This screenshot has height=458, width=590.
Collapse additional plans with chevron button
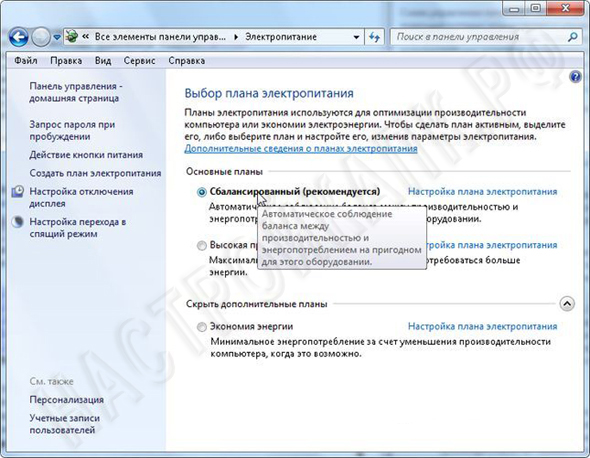(x=567, y=303)
